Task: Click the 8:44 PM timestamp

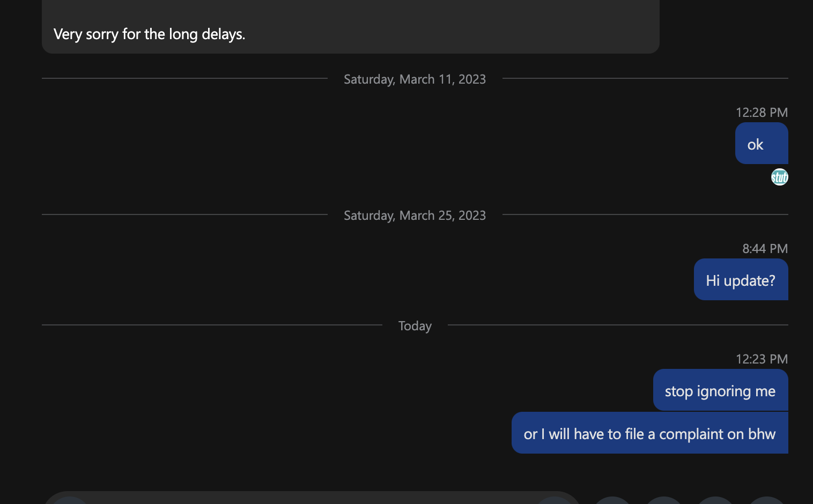Action: 765,248
